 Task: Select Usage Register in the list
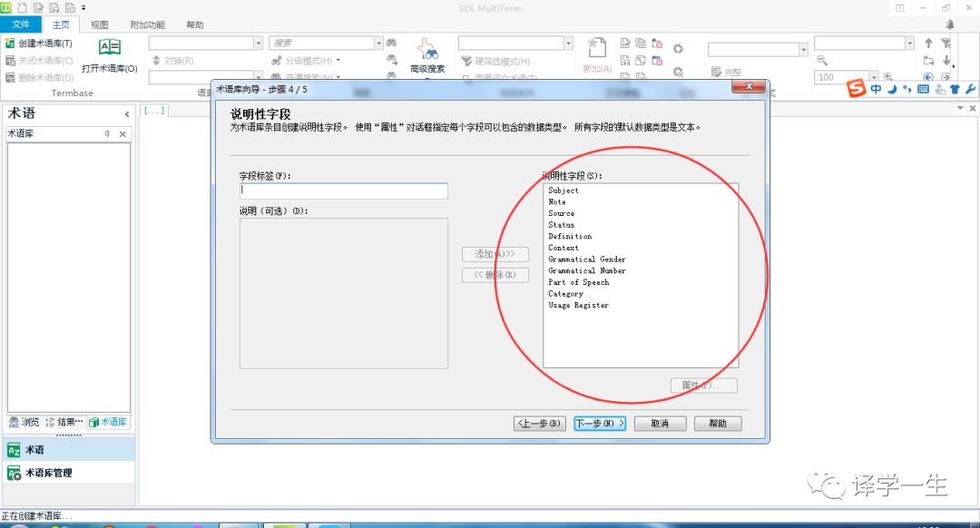[x=578, y=306]
